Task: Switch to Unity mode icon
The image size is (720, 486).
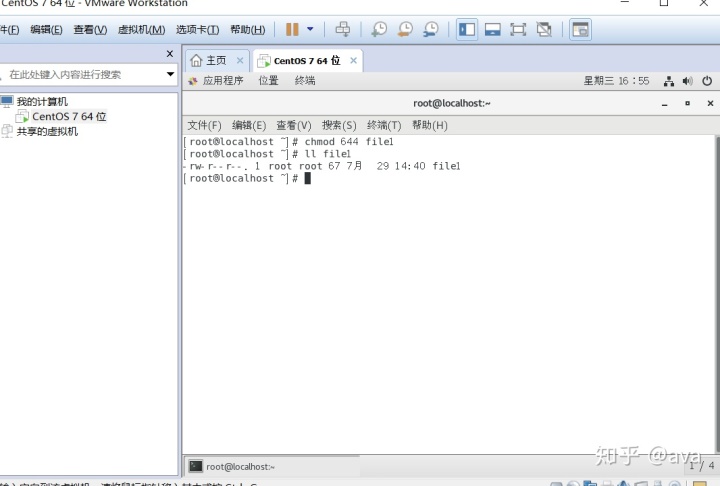Action: click(544, 29)
